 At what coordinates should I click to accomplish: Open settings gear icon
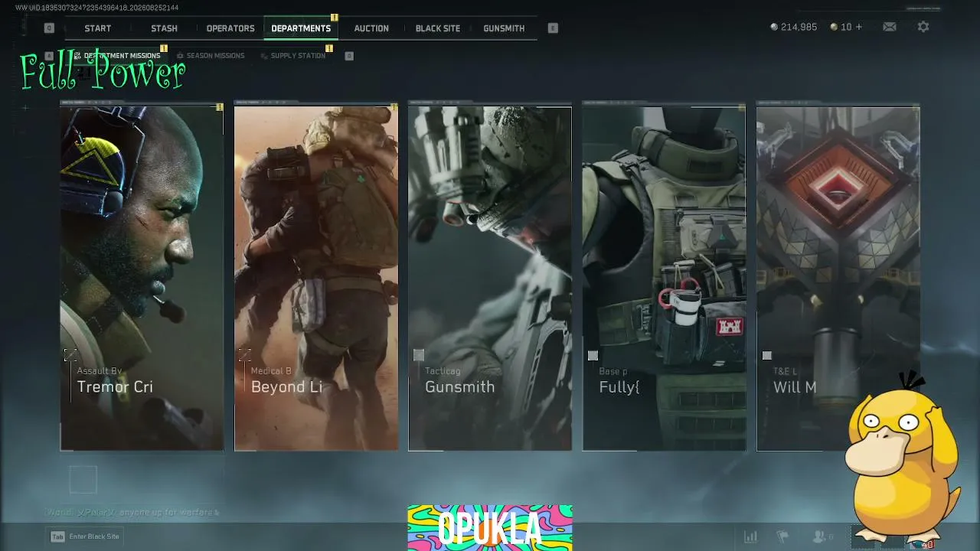923,27
